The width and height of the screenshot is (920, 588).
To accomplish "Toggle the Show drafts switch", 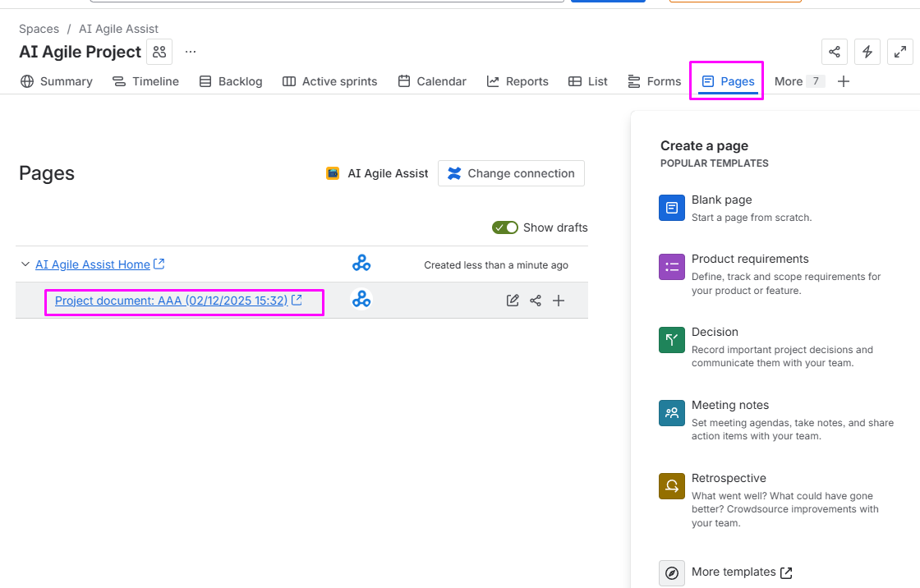I will click(x=504, y=227).
